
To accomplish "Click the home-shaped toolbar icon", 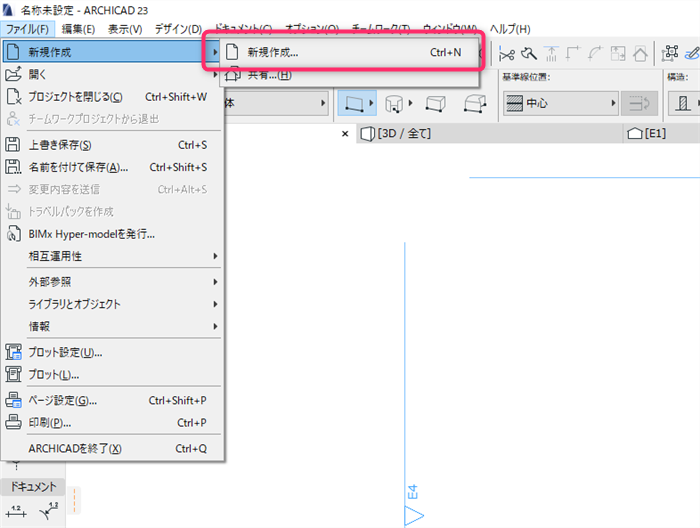I will 640,54.
